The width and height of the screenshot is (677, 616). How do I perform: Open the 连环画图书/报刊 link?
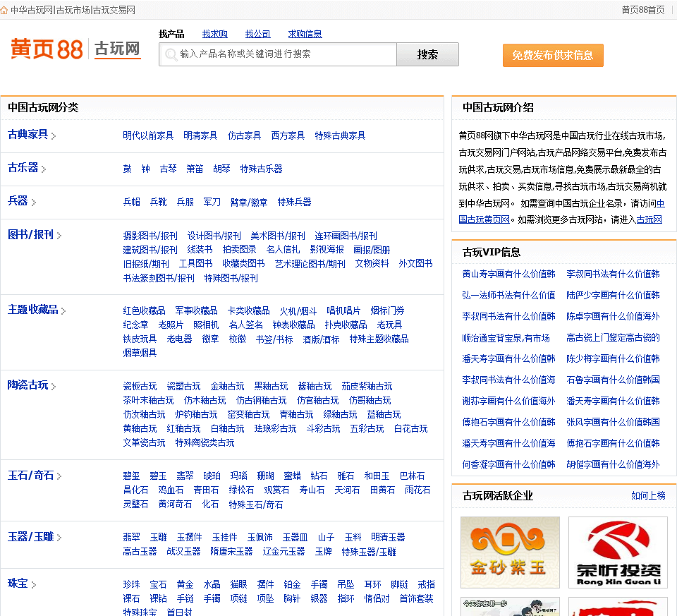pos(346,236)
